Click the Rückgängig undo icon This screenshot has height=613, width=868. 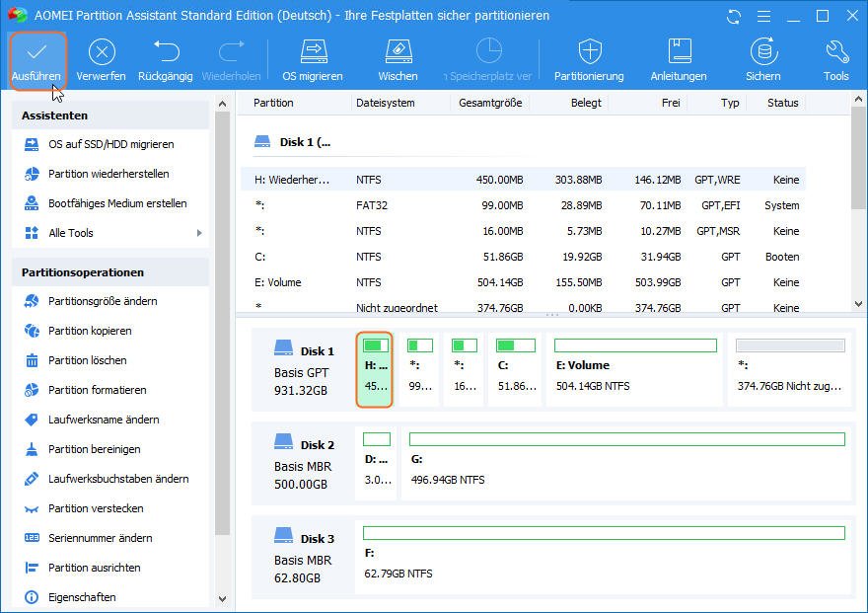[166, 51]
